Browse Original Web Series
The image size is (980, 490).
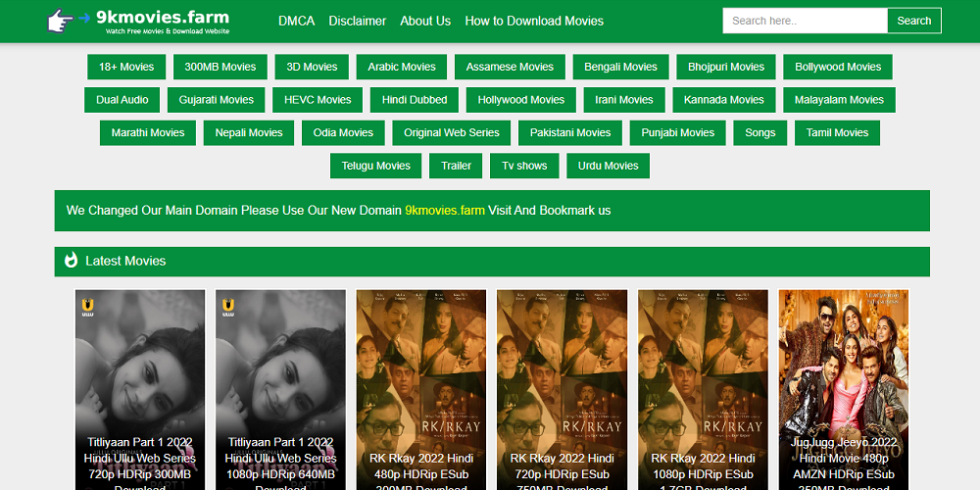tap(451, 133)
